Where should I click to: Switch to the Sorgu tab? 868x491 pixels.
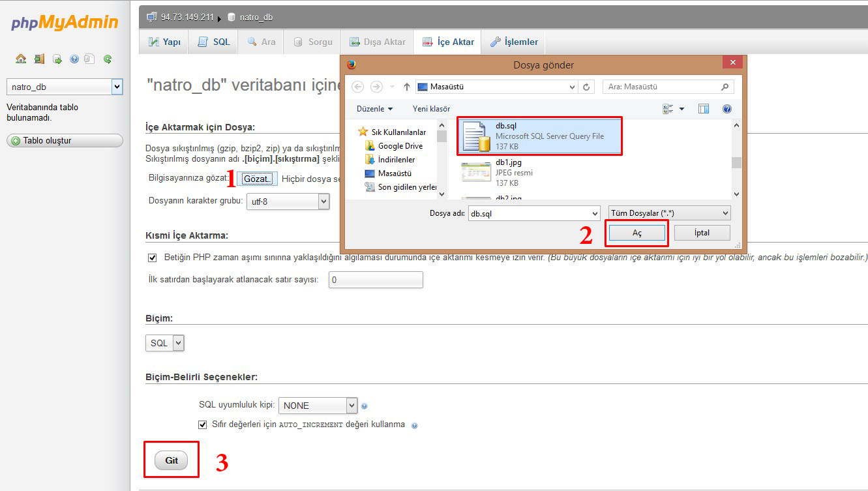tap(313, 42)
